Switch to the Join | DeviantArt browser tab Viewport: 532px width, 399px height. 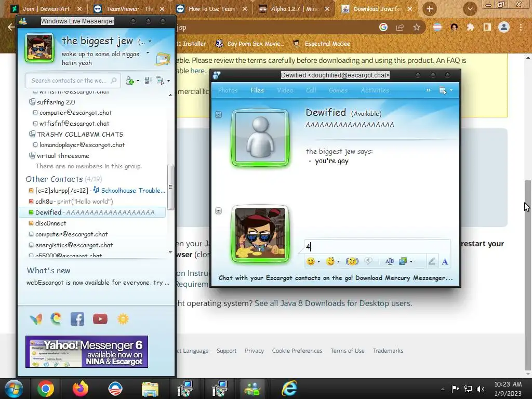pos(46,9)
